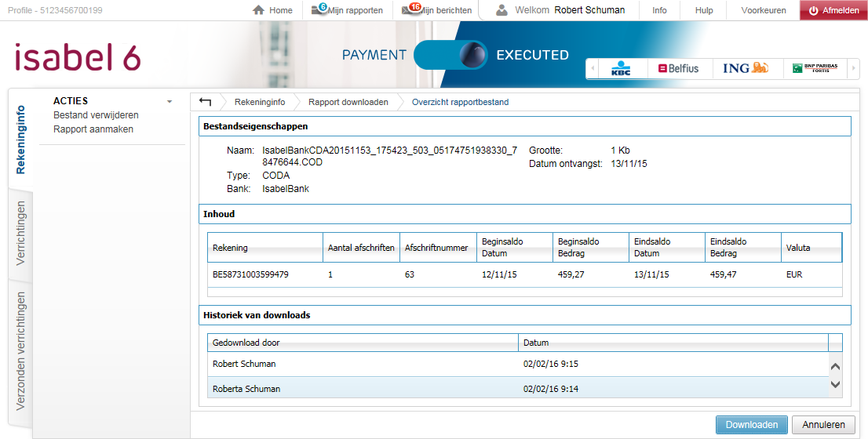Click the Afmelden logout button

point(833,10)
